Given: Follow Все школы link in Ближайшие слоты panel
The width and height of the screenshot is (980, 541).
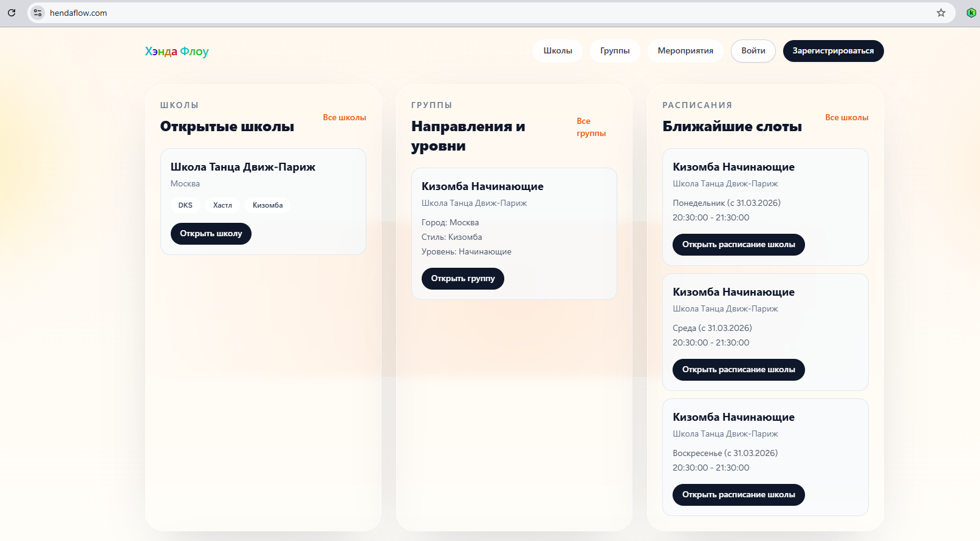Looking at the screenshot, I should point(846,118).
